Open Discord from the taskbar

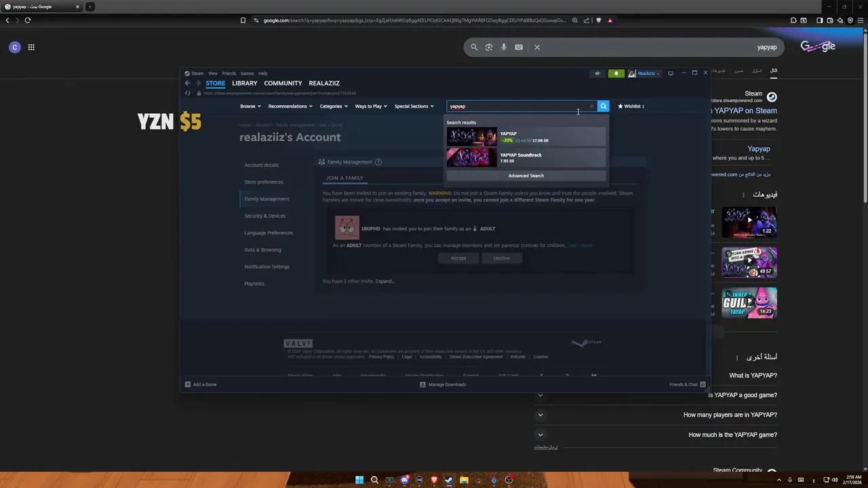(x=404, y=480)
